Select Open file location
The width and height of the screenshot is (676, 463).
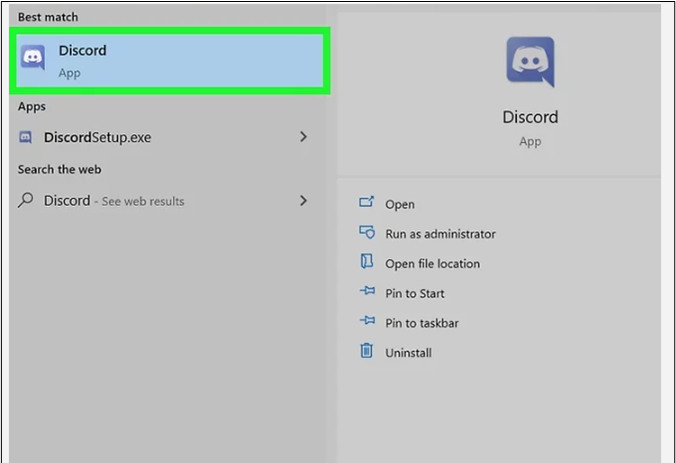432,264
